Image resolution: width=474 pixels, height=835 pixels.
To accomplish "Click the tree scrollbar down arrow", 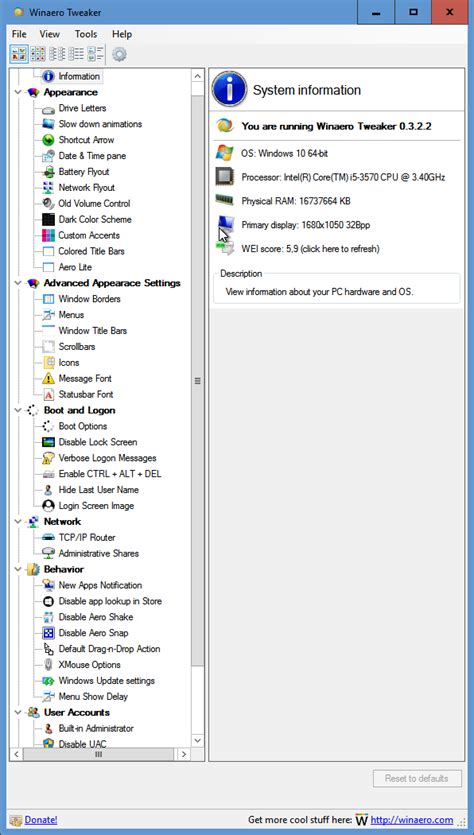I will tap(198, 740).
